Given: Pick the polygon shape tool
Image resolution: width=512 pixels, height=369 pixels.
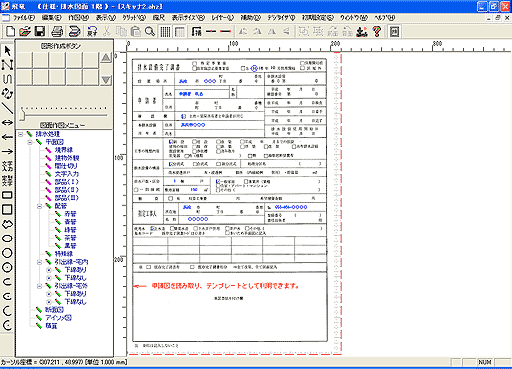Looking at the screenshot, I should (7, 224).
